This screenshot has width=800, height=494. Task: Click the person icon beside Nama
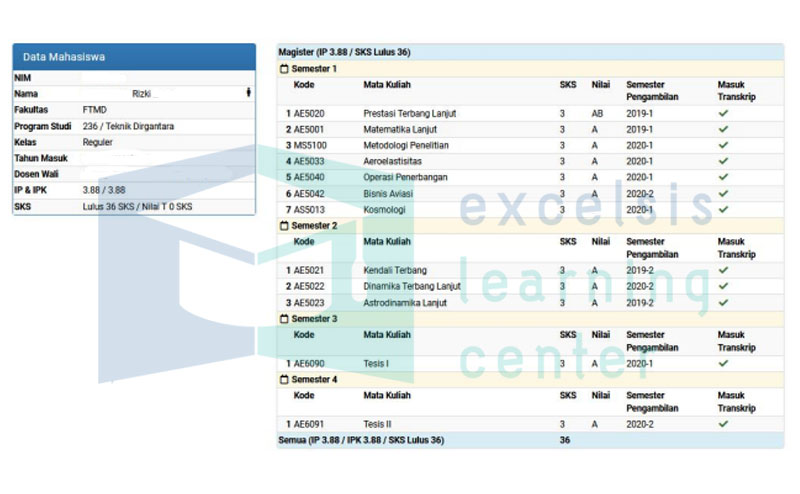click(x=248, y=92)
